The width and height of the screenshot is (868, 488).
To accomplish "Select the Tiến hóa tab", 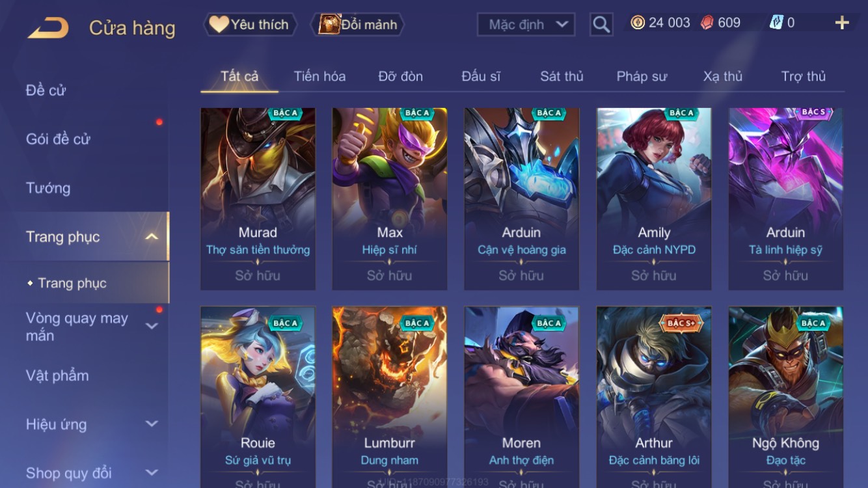I will coord(319,76).
